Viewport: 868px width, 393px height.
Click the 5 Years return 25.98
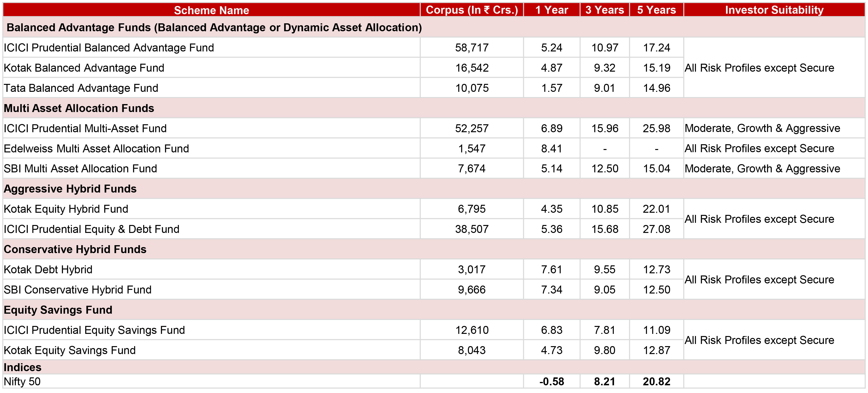pyautogui.click(x=656, y=128)
